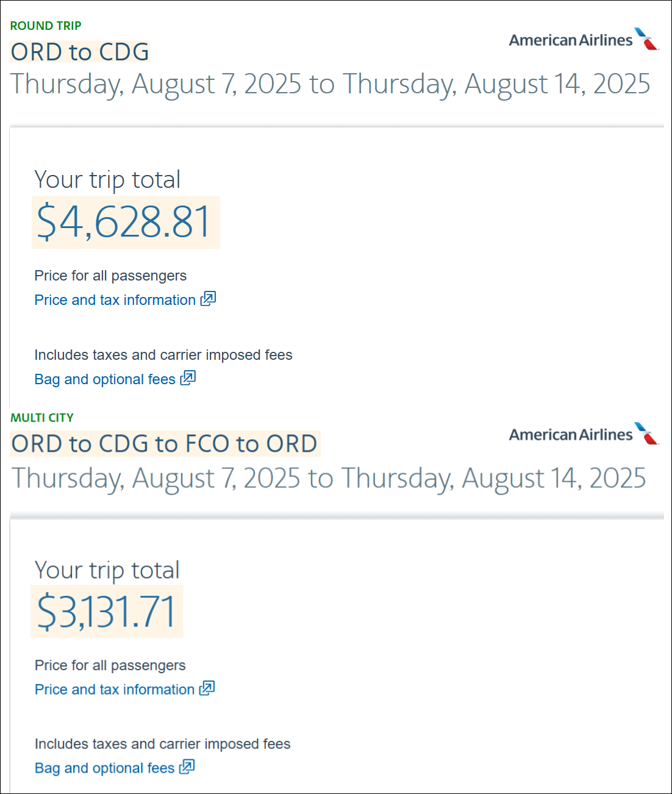Open Bag and optional fees for round trip
672x794 pixels.
pyautogui.click(x=105, y=379)
